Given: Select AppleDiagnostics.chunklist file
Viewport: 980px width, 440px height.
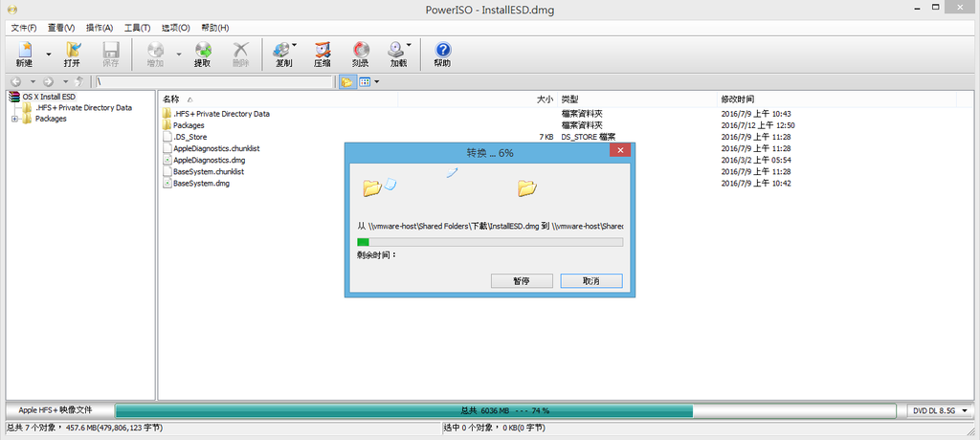Looking at the screenshot, I should (216, 149).
